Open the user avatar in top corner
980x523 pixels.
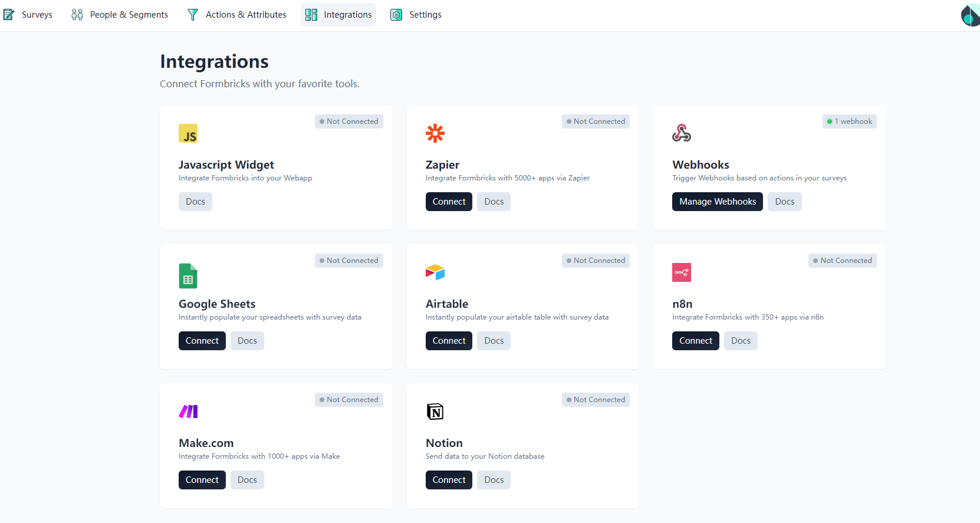[969, 15]
